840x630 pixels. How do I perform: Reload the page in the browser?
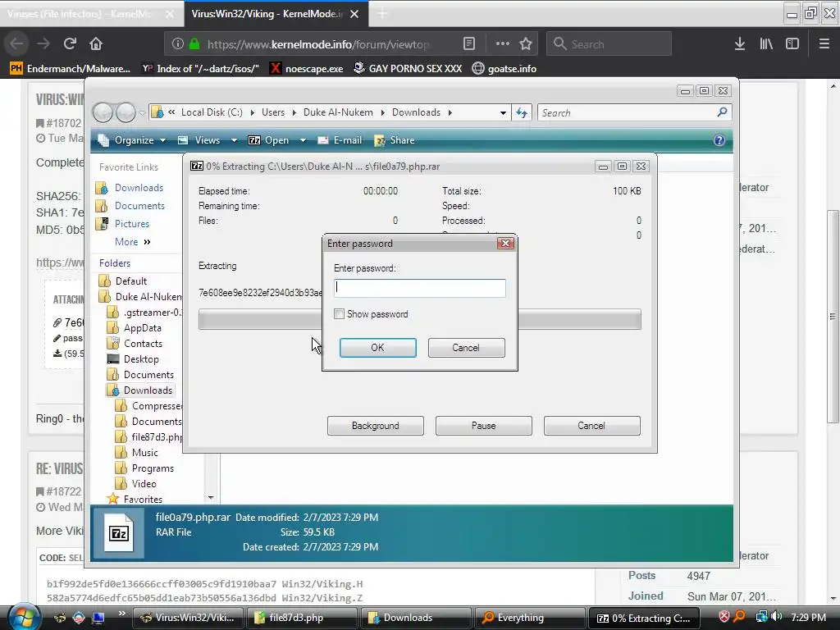pyautogui.click(x=70, y=43)
